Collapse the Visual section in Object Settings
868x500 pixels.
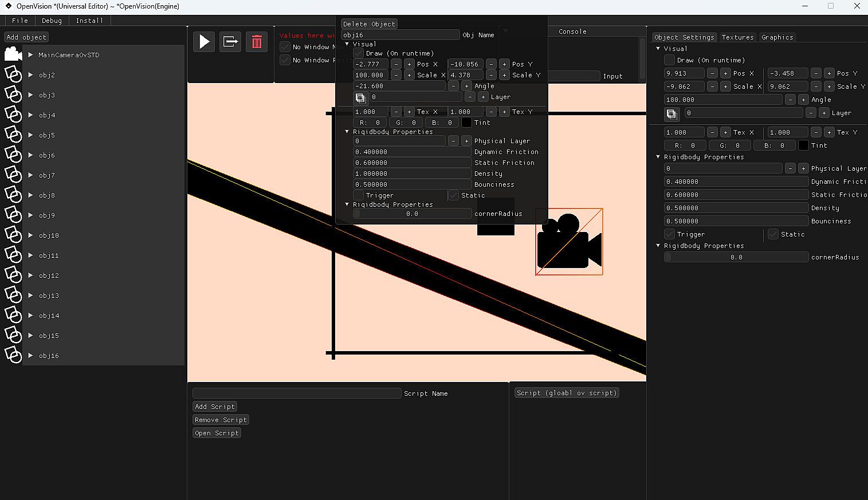pos(658,49)
